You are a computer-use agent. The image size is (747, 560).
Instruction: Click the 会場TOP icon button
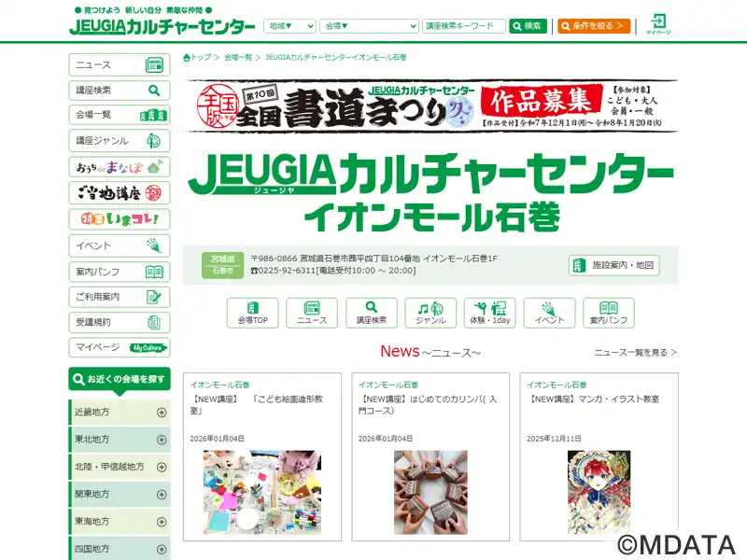click(x=252, y=313)
